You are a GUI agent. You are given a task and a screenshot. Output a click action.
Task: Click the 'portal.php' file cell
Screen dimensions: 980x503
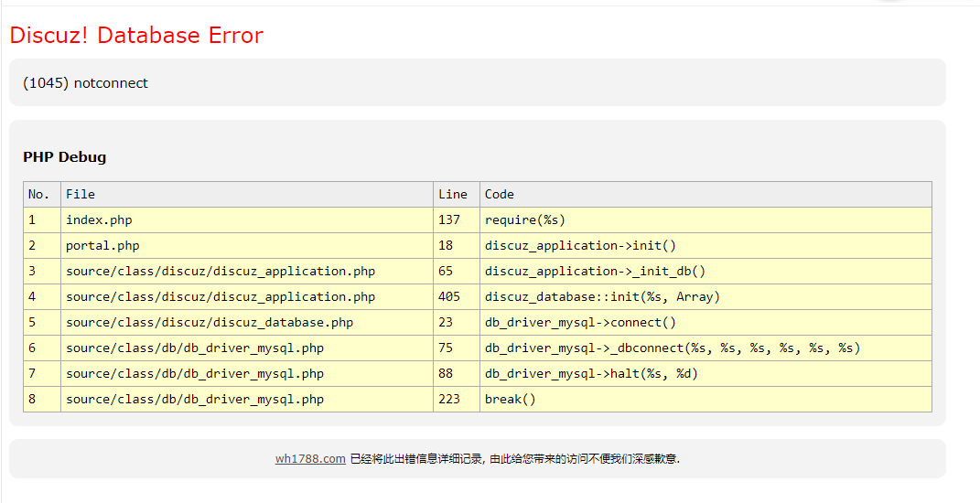pyautogui.click(x=247, y=246)
